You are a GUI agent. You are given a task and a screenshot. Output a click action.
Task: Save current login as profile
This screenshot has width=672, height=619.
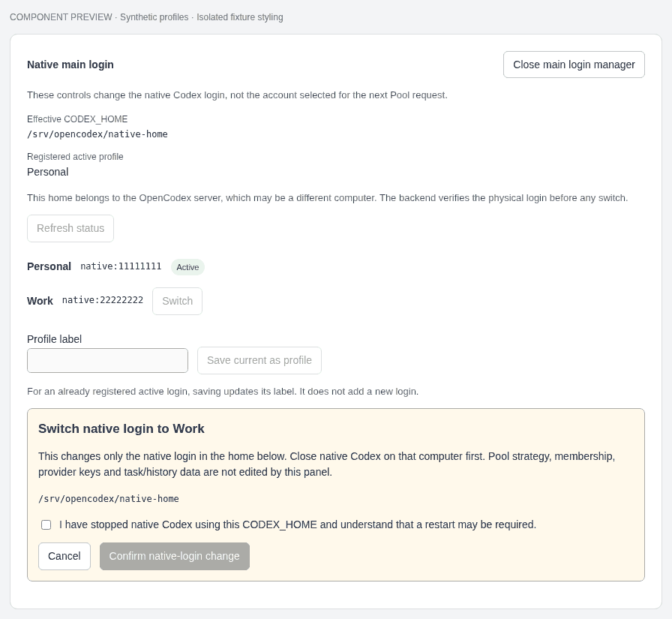[x=259, y=360]
